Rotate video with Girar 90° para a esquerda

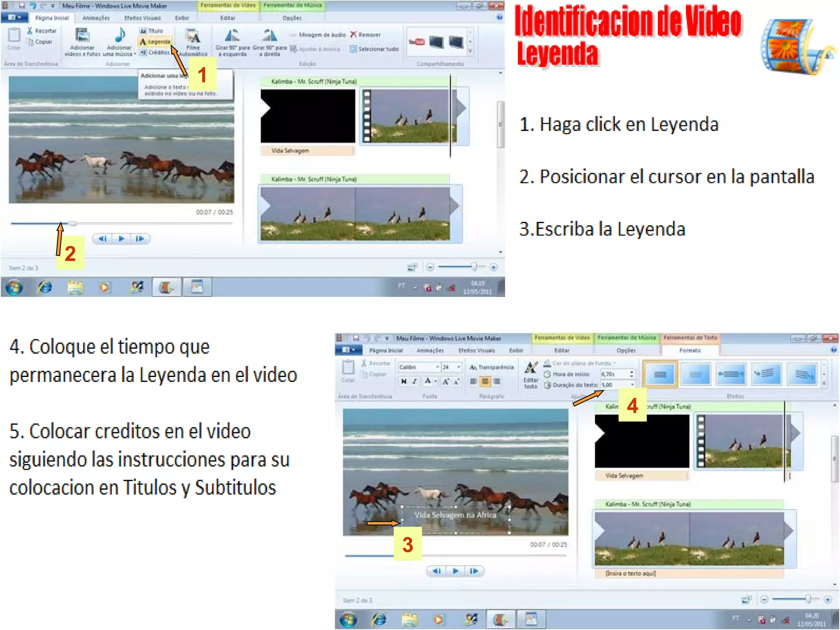[x=232, y=37]
